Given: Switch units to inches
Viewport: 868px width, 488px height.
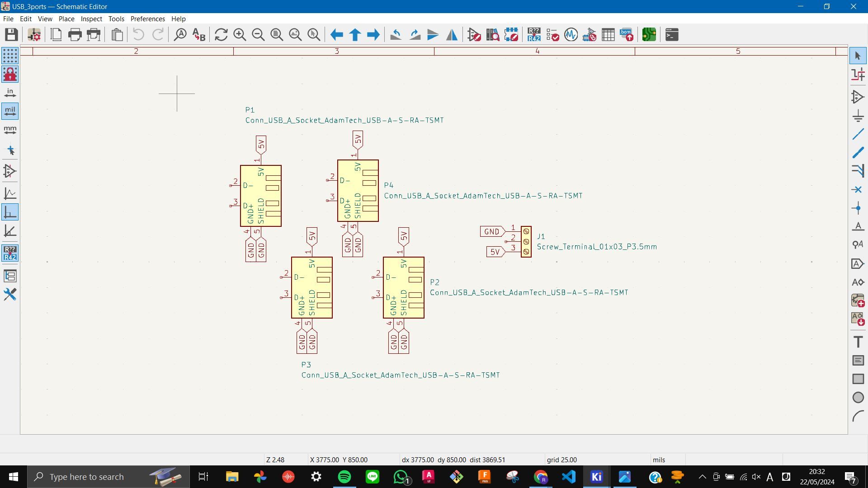Looking at the screenshot, I should coord(10,93).
